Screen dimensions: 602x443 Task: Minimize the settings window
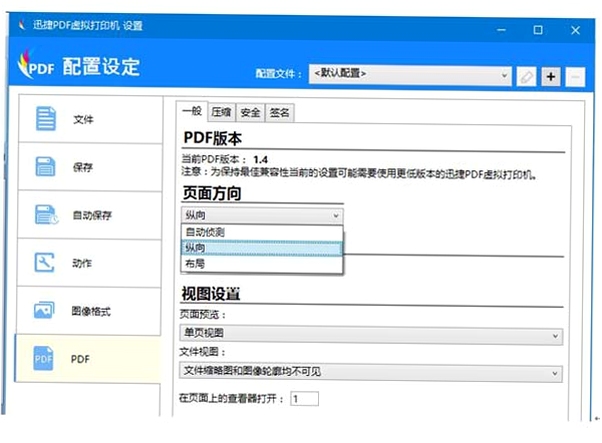[501, 30]
